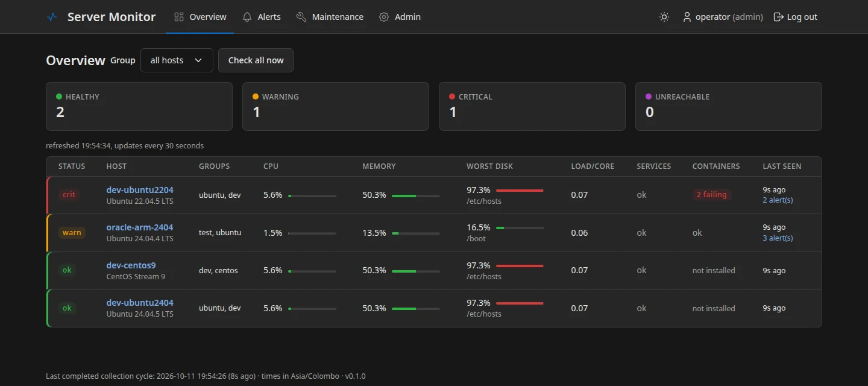
Task: Click the 2 failing containers badge
Action: [x=711, y=195]
